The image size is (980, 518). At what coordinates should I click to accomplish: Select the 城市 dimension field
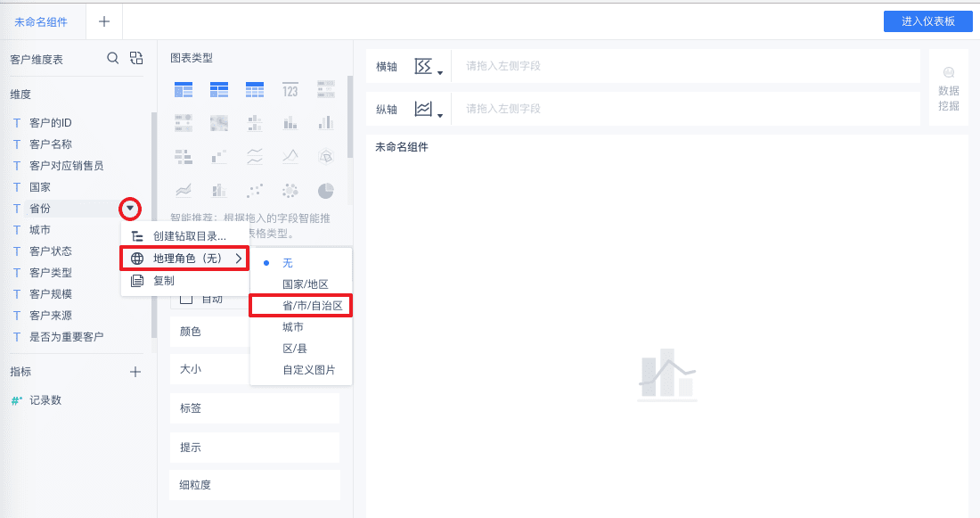(40, 230)
